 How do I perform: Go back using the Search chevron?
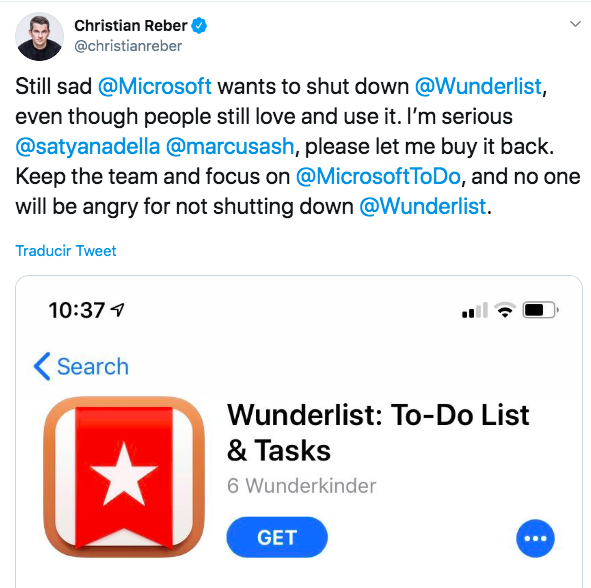pos(42,366)
